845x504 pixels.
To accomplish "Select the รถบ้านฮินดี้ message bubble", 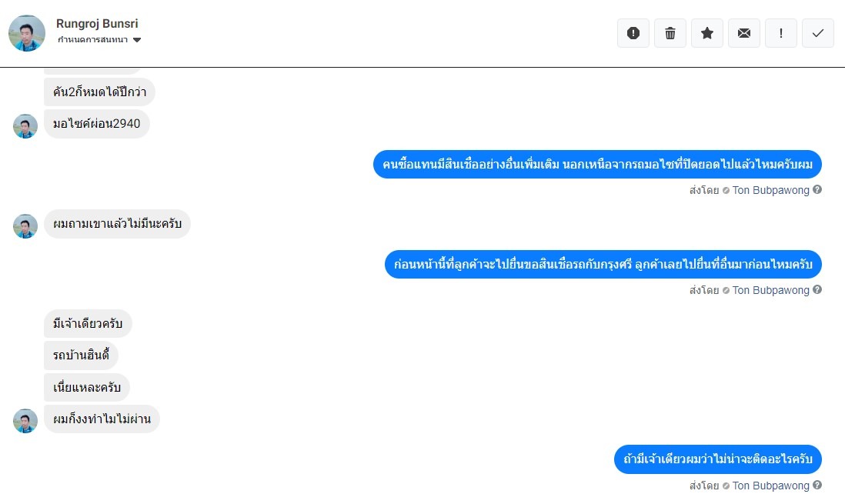I will pos(81,355).
